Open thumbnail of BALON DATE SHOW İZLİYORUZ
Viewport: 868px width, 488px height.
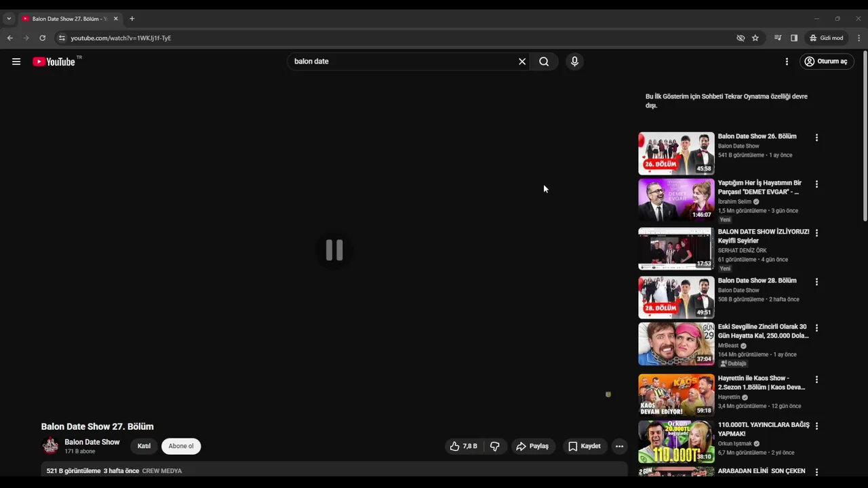(676, 249)
